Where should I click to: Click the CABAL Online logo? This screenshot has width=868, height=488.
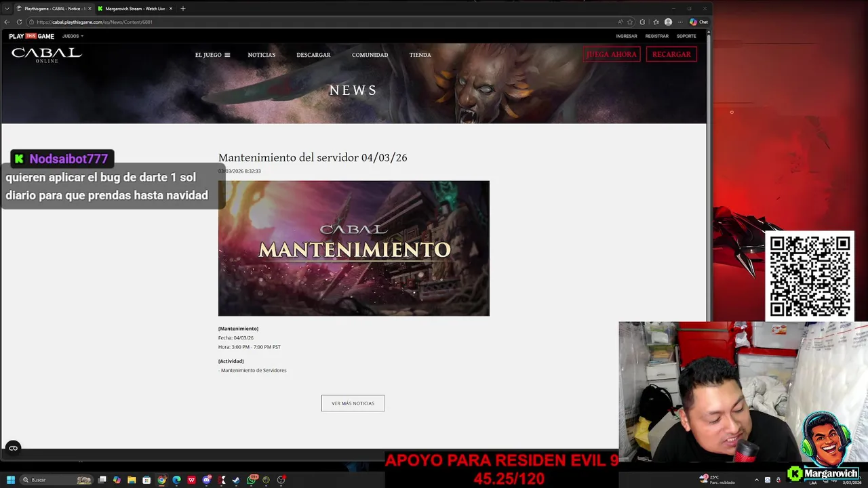tap(46, 55)
